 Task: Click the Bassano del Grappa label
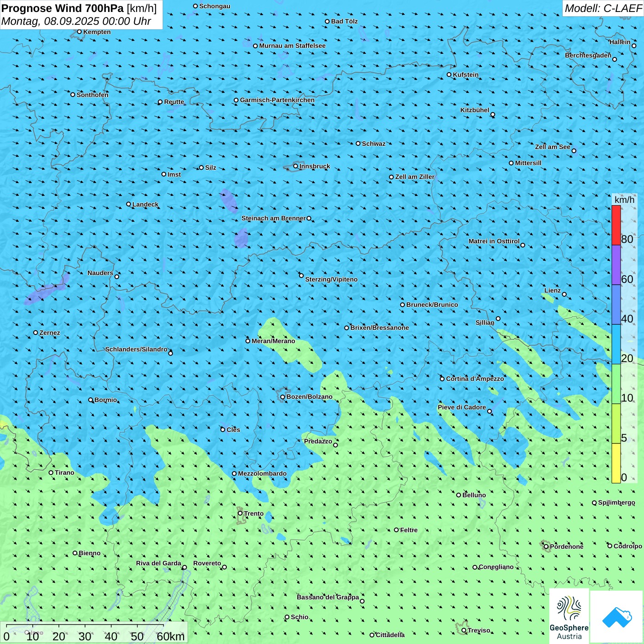coord(328,597)
